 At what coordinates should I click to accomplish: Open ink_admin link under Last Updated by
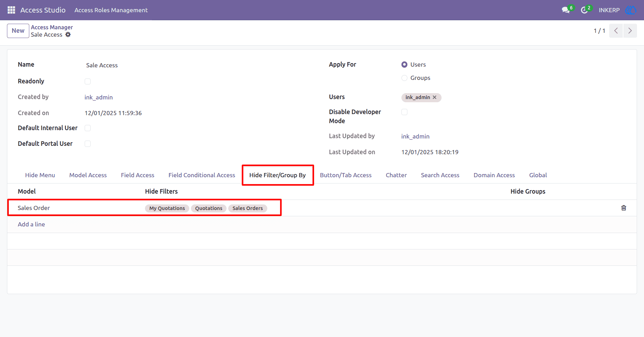[415, 136]
